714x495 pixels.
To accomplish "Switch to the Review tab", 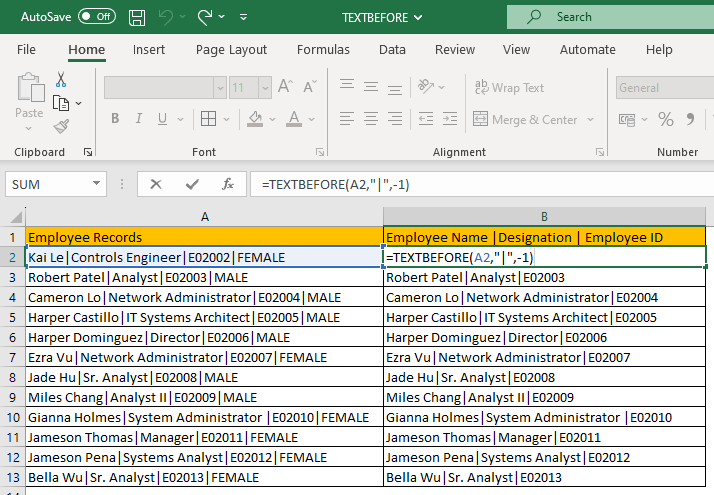I will [x=455, y=49].
